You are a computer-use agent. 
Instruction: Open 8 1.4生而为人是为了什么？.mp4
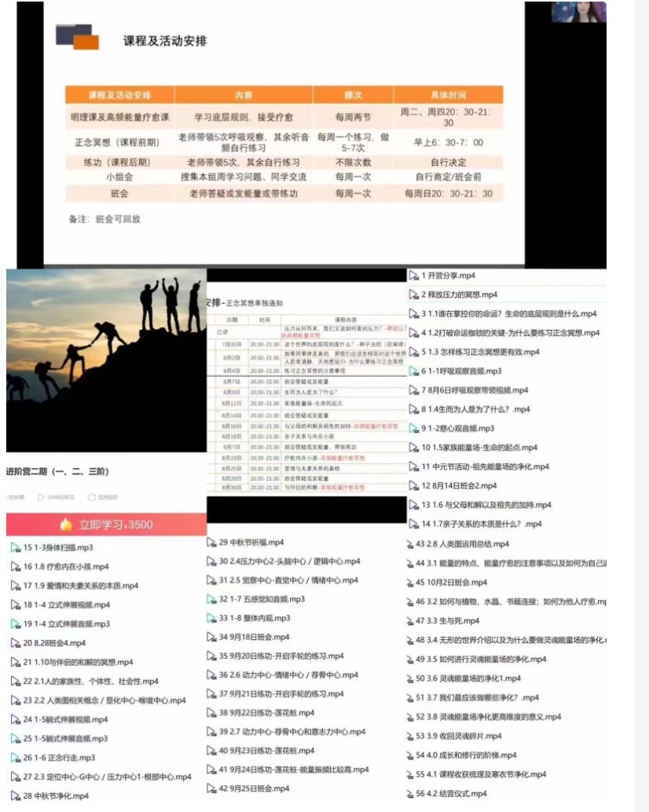click(x=475, y=410)
